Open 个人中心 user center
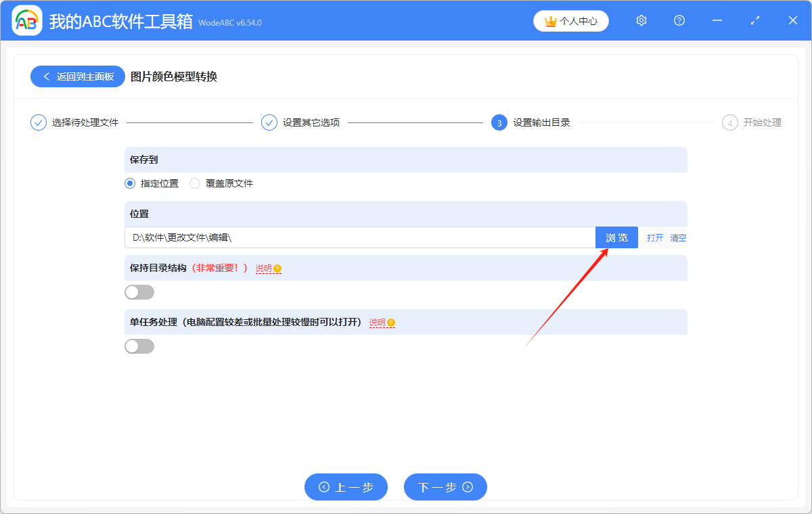This screenshot has width=812, height=514. pyautogui.click(x=571, y=21)
